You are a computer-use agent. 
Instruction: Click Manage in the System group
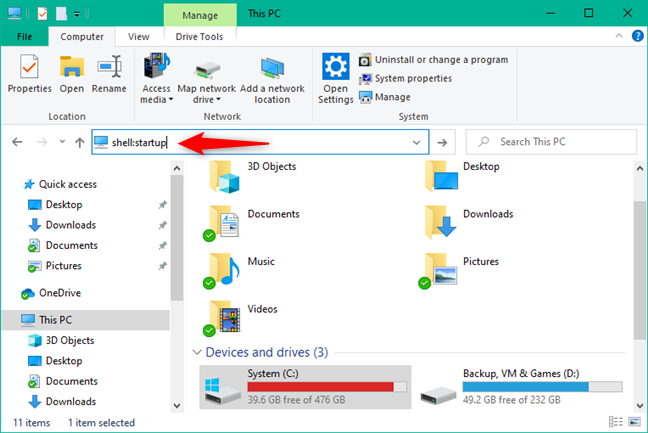coord(385,97)
